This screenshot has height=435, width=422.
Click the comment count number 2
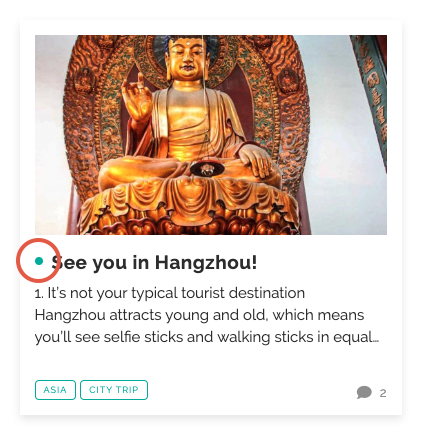(x=383, y=393)
